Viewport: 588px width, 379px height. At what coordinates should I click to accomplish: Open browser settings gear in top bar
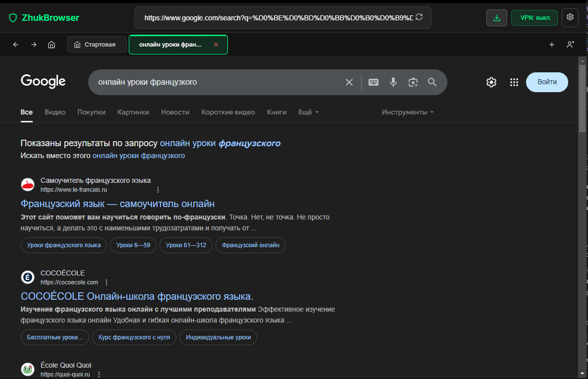pyautogui.click(x=570, y=17)
